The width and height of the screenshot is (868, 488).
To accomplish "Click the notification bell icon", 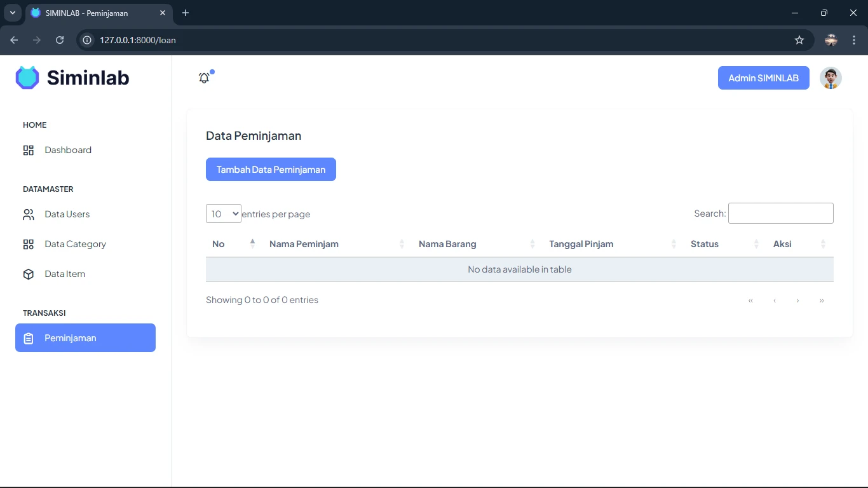I will (x=204, y=78).
